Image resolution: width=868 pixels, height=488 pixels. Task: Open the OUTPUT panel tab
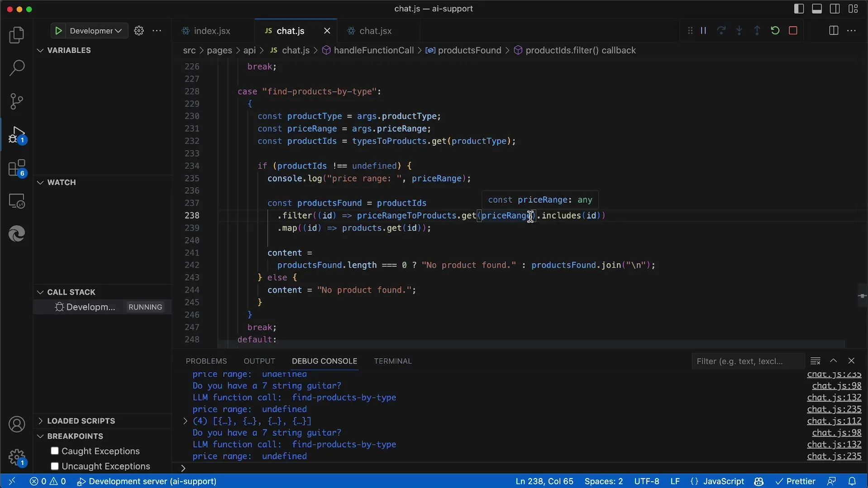[x=259, y=361]
